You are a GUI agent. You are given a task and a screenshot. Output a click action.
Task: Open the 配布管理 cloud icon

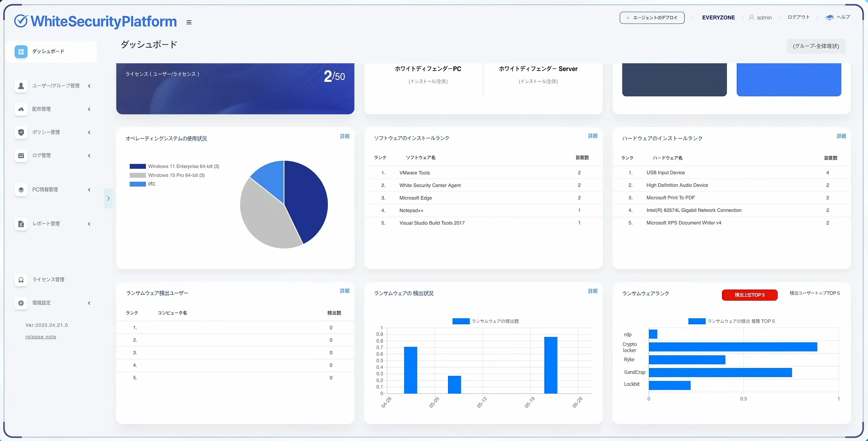pyautogui.click(x=21, y=109)
